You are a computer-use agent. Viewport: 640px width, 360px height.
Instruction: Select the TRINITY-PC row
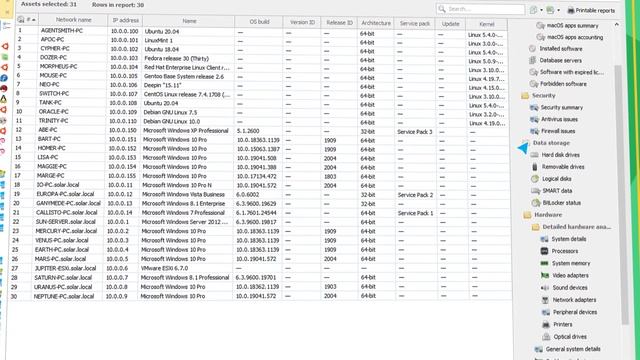click(261, 122)
